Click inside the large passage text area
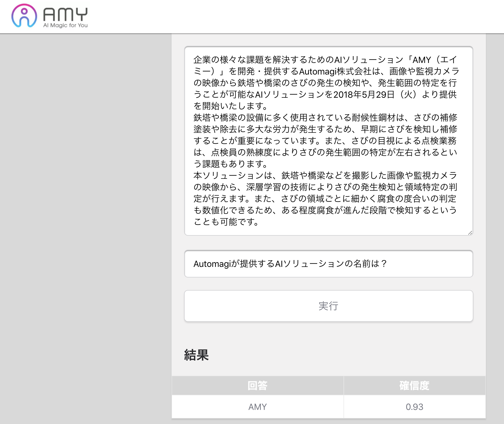 328,140
